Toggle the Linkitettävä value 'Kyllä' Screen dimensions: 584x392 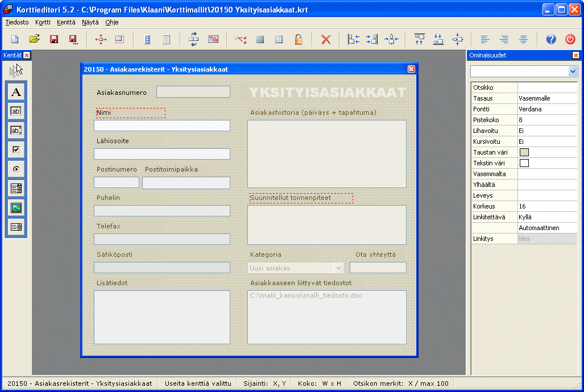point(546,217)
